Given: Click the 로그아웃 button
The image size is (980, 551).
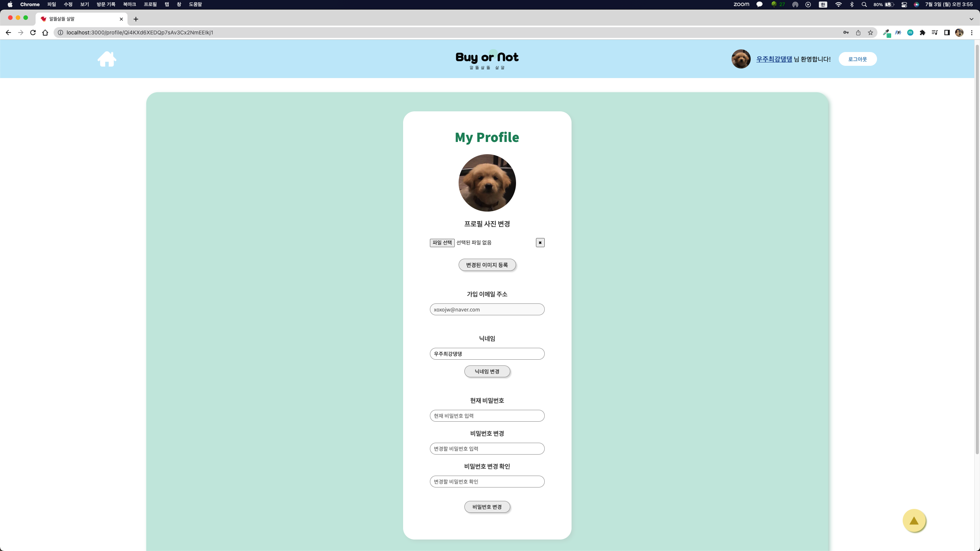Looking at the screenshot, I should point(857,59).
